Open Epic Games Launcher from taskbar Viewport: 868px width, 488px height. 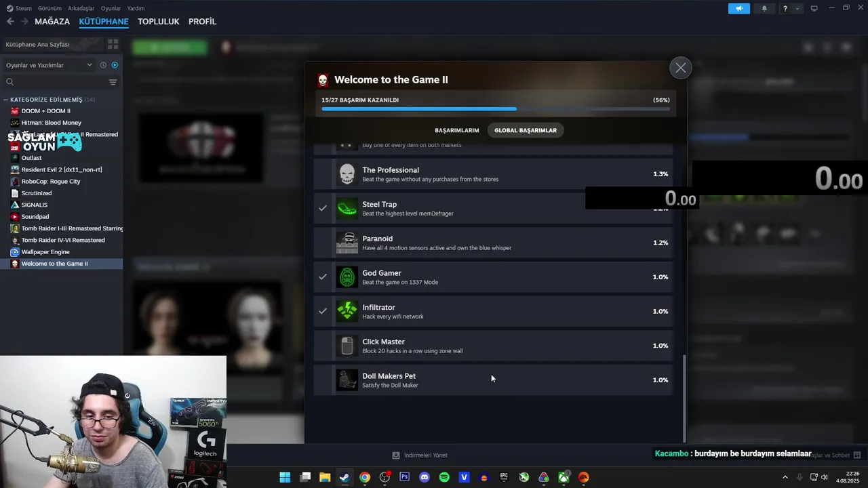click(504, 477)
